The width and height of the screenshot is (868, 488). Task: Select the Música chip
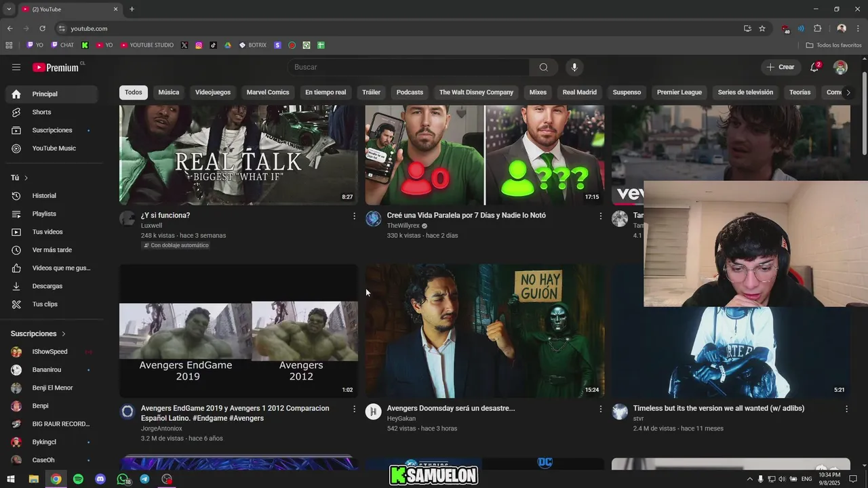(169, 92)
